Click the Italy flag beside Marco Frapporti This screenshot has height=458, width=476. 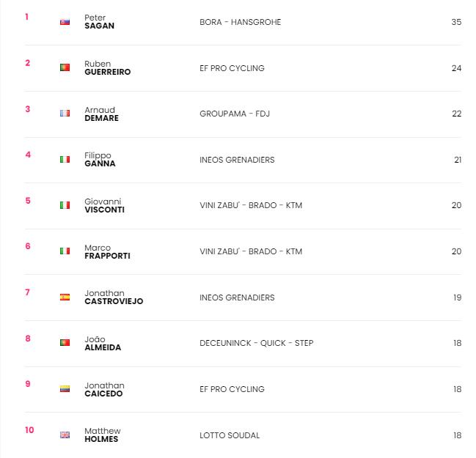pyautogui.click(x=65, y=251)
